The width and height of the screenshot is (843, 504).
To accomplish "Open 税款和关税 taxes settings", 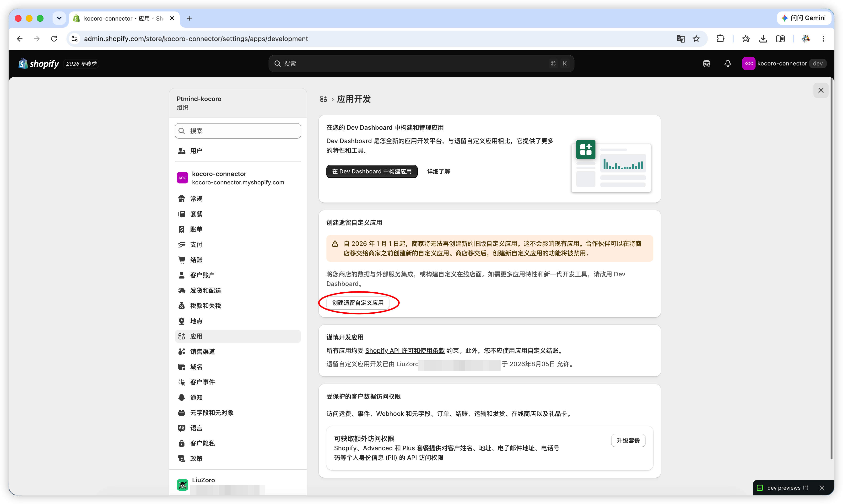I will click(x=238, y=306).
